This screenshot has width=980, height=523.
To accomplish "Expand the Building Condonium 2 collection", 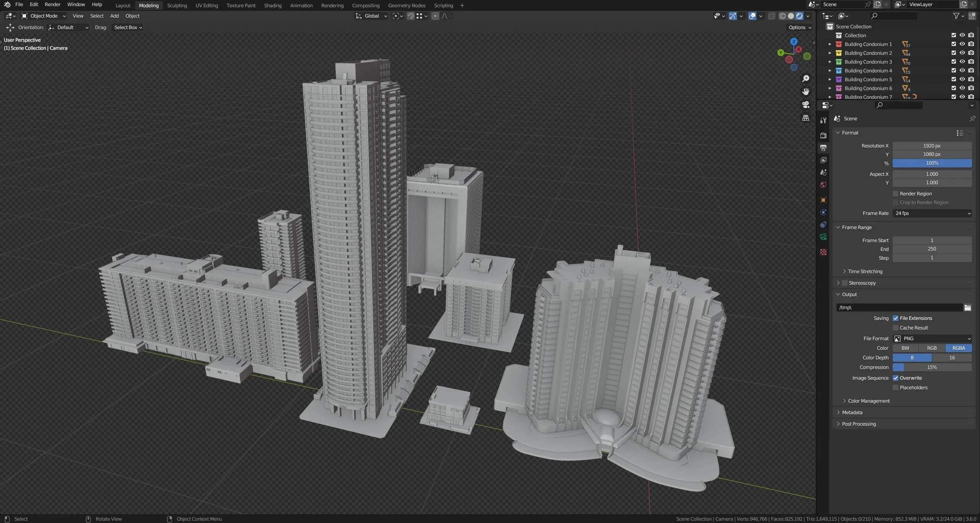I will tap(829, 53).
